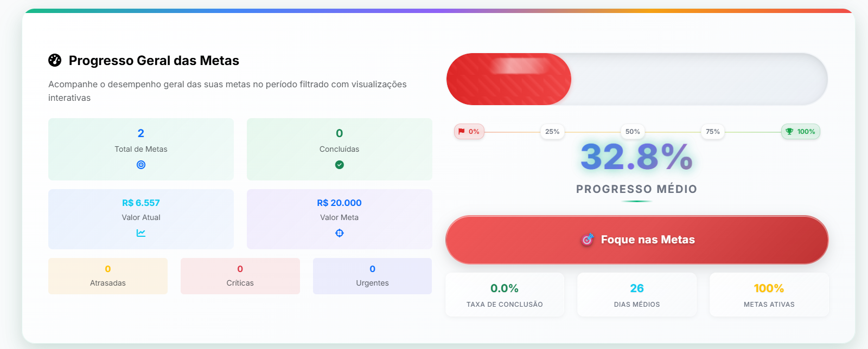Click the line chart icon under Valor Atual
868x349 pixels.
pos(141,233)
